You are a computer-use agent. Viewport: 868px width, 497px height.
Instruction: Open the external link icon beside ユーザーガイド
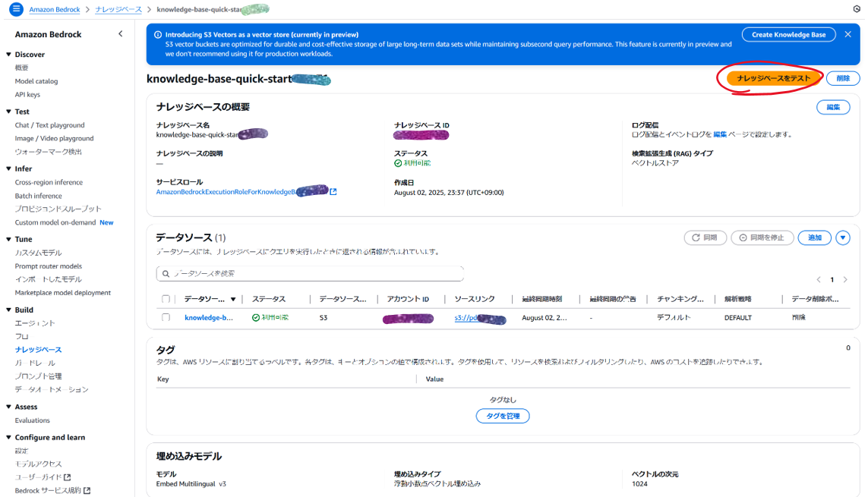(68, 477)
